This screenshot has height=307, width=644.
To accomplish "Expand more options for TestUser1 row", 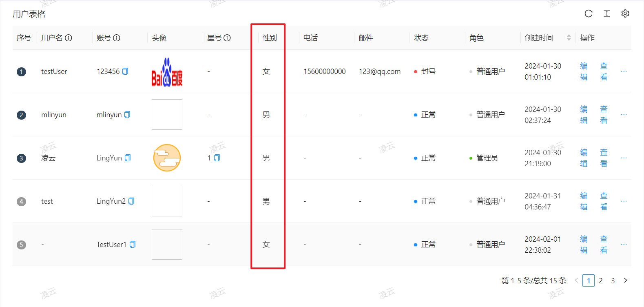I will click(x=624, y=245).
